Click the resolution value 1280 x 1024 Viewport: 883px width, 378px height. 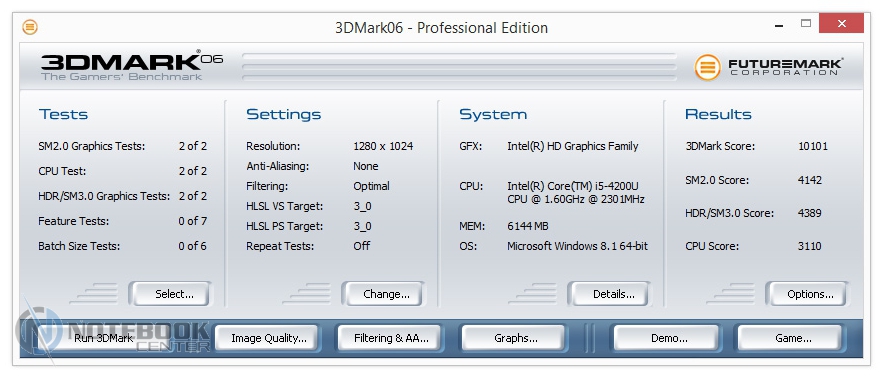(383, 146)
